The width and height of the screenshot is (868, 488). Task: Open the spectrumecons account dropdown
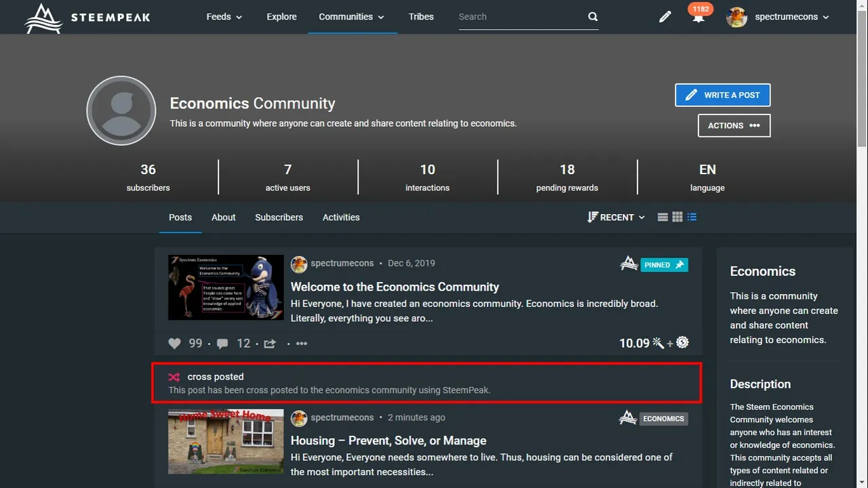[x=792, y=17]
